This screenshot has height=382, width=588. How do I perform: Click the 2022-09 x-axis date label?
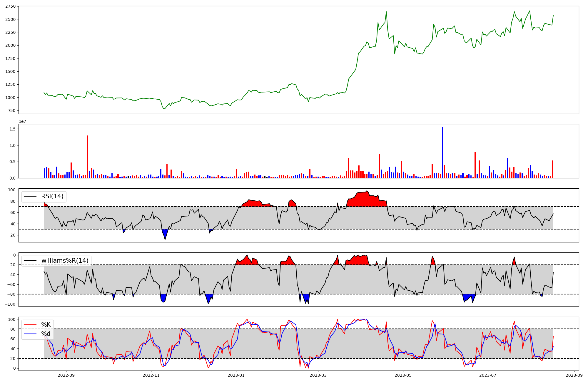pyautogui.click(x=66, y=375)
